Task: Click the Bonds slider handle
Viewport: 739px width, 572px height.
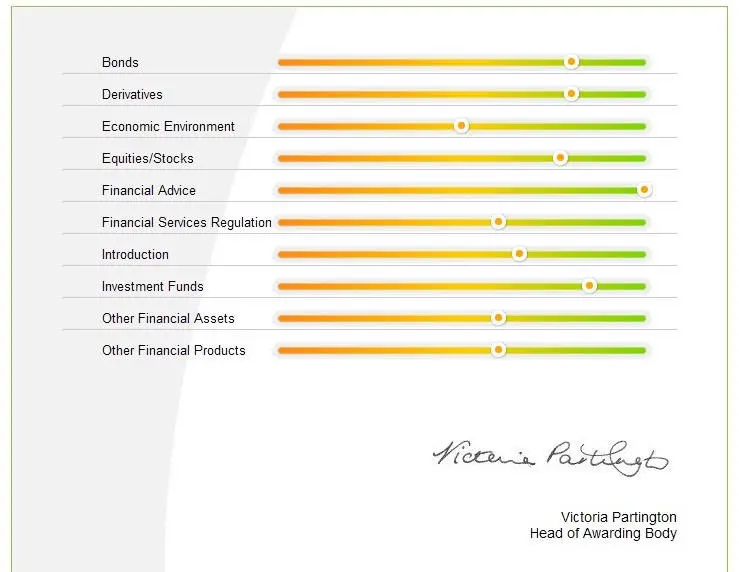Action: click(x=571, y=62)
